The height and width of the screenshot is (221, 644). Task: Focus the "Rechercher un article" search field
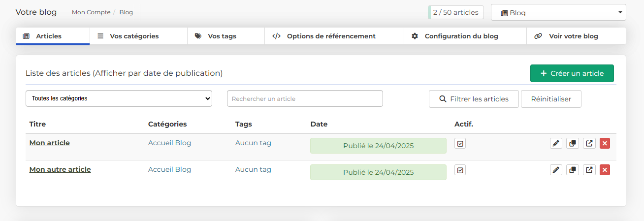click(304, 98)
